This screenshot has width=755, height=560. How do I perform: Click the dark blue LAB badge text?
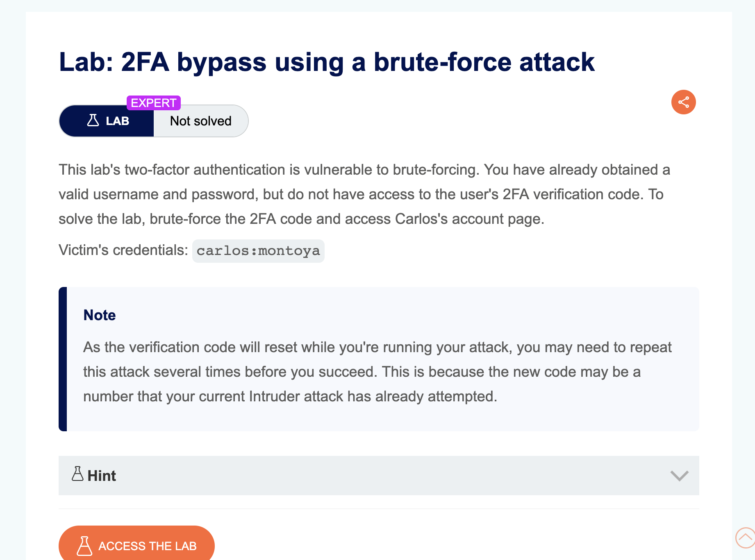[x=118, y=121]
